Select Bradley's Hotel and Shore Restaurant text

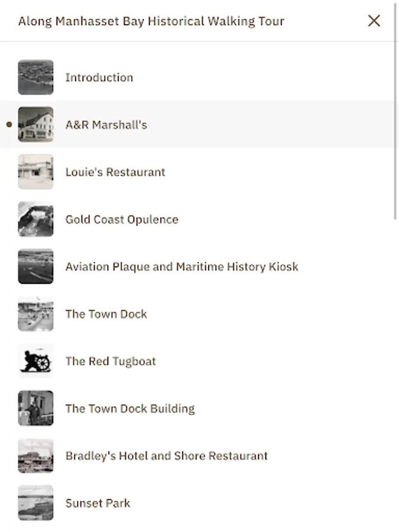point(166,456)
